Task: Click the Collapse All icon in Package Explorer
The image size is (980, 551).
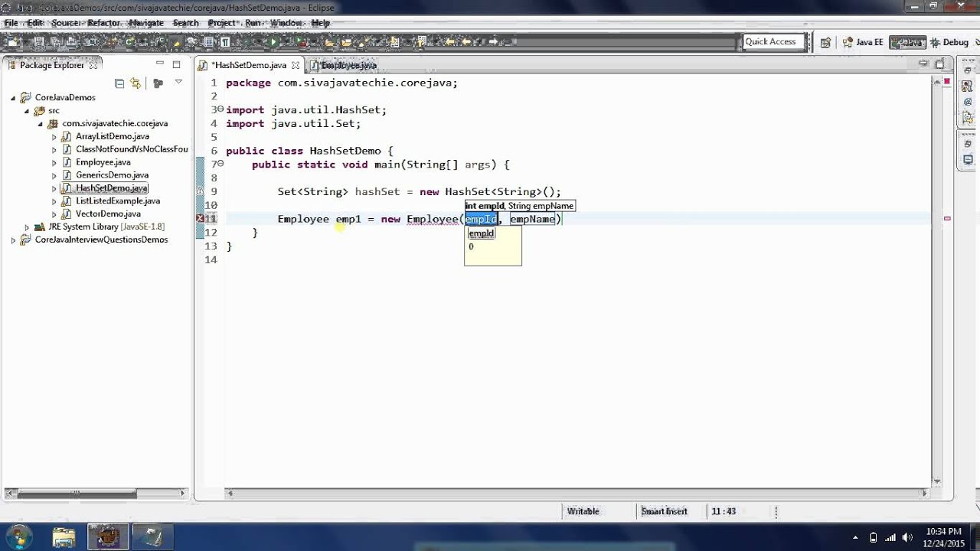Action: coord(119,83)
